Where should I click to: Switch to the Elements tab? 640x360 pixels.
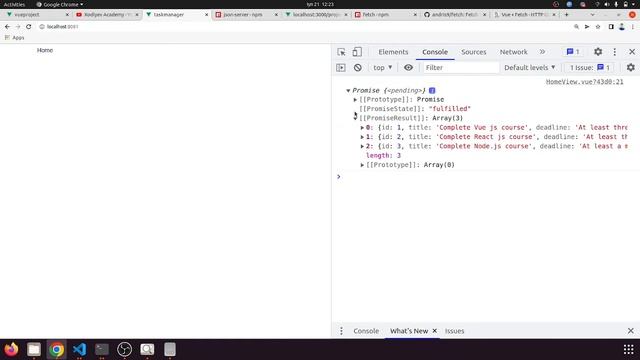(x=393, y=52)
